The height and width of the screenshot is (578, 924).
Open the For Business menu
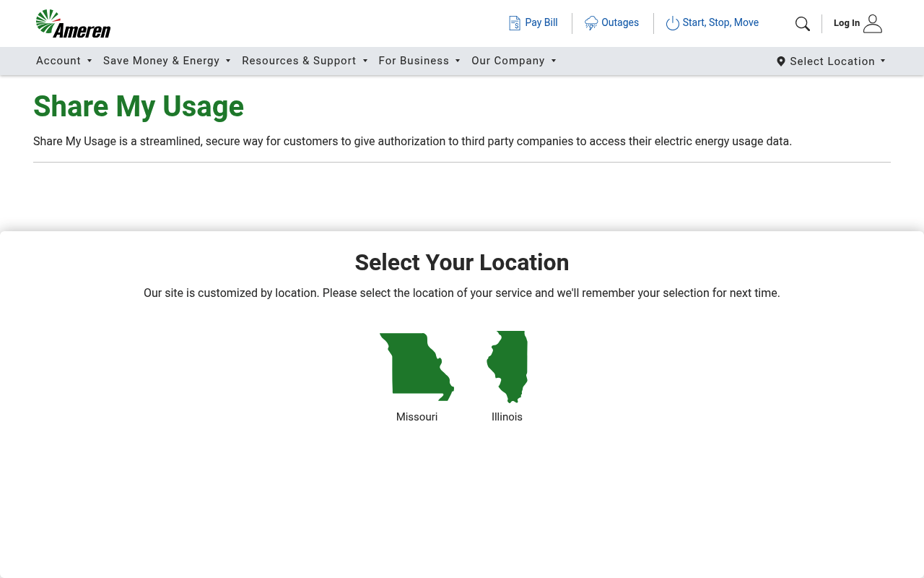(419, 61)
